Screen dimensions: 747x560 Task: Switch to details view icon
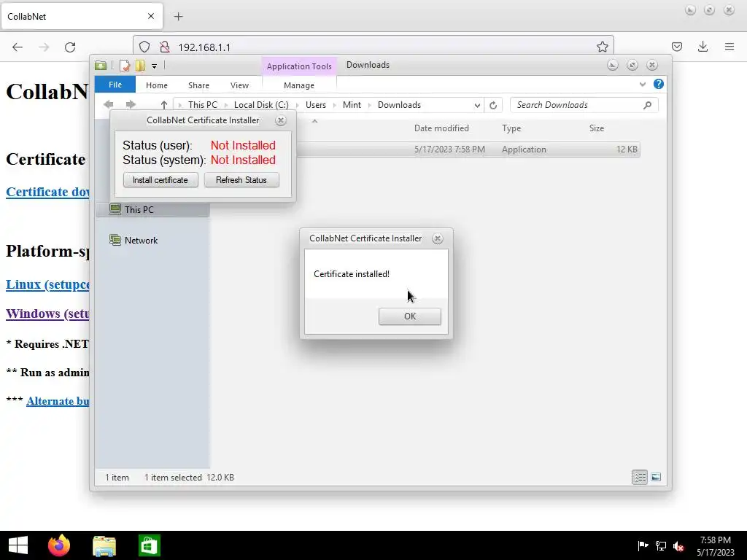(x=640, y=477)
